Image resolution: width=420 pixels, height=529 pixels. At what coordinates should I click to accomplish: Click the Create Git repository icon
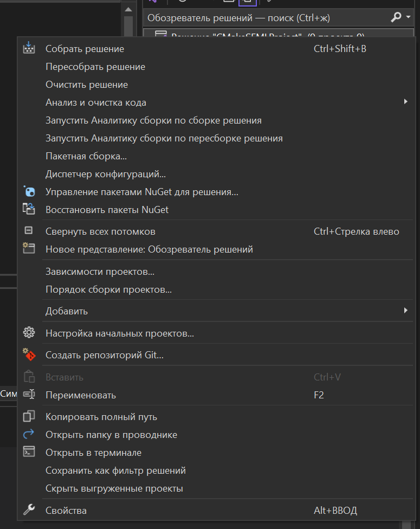pyautogui.click(x=29, y=355)
